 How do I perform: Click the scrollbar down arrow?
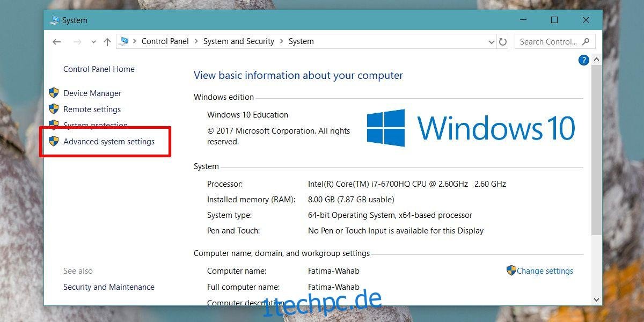[597, 299]
